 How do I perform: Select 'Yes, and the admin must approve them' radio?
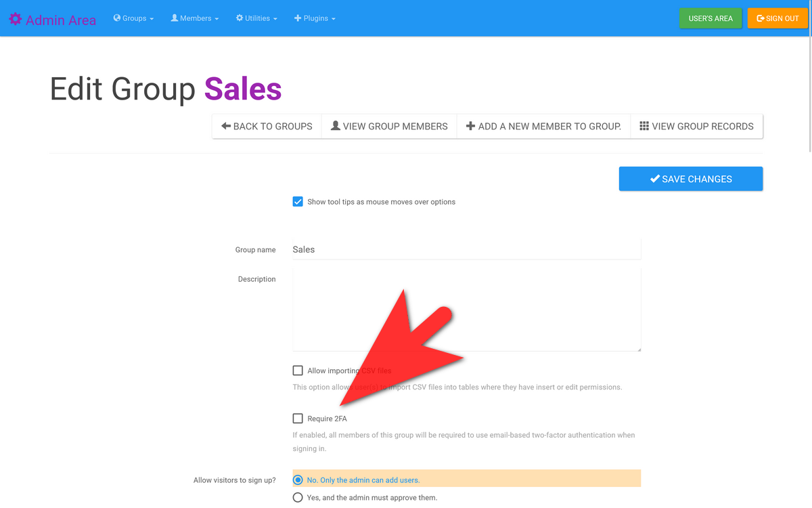pos(298,498)
